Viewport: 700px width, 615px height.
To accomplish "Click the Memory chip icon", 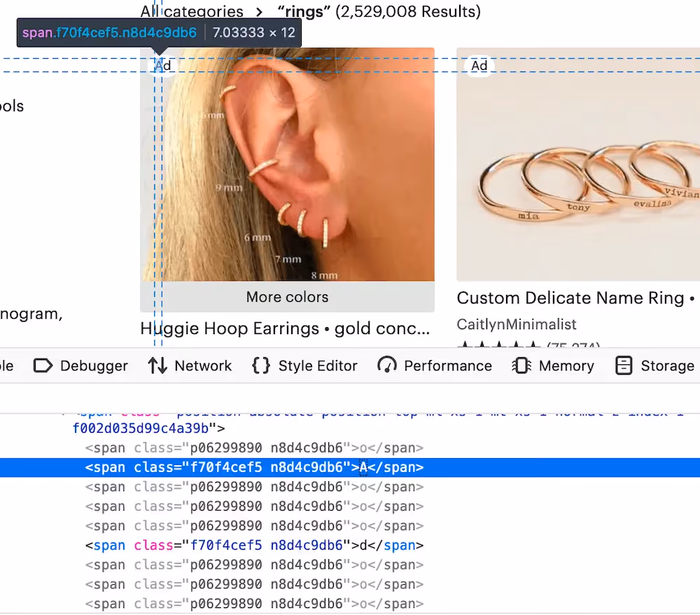I will tap(520, 365).
